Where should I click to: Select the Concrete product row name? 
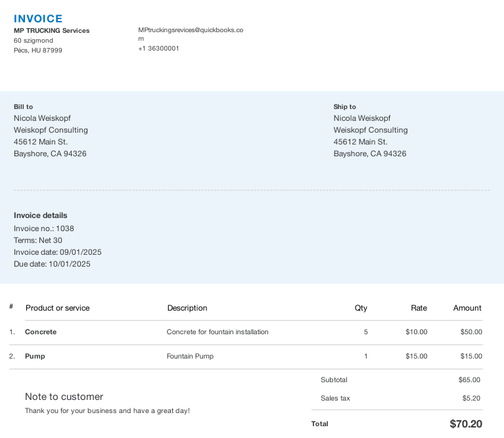tap(41, 332)
